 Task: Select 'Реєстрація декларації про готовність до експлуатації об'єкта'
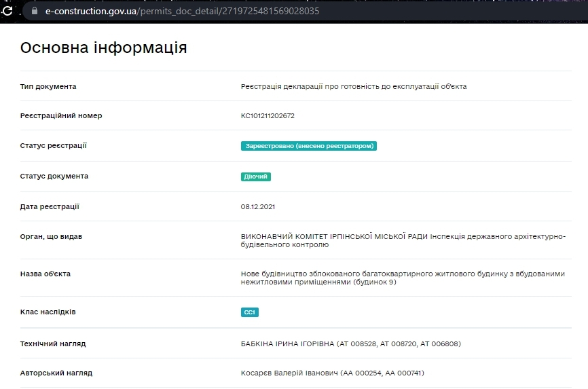pos(354,86)
